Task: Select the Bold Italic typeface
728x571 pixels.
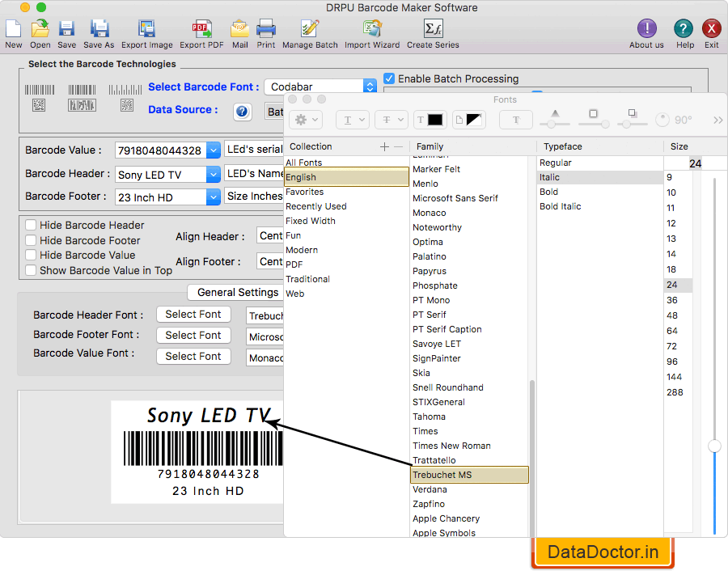Action: point(561,206)
